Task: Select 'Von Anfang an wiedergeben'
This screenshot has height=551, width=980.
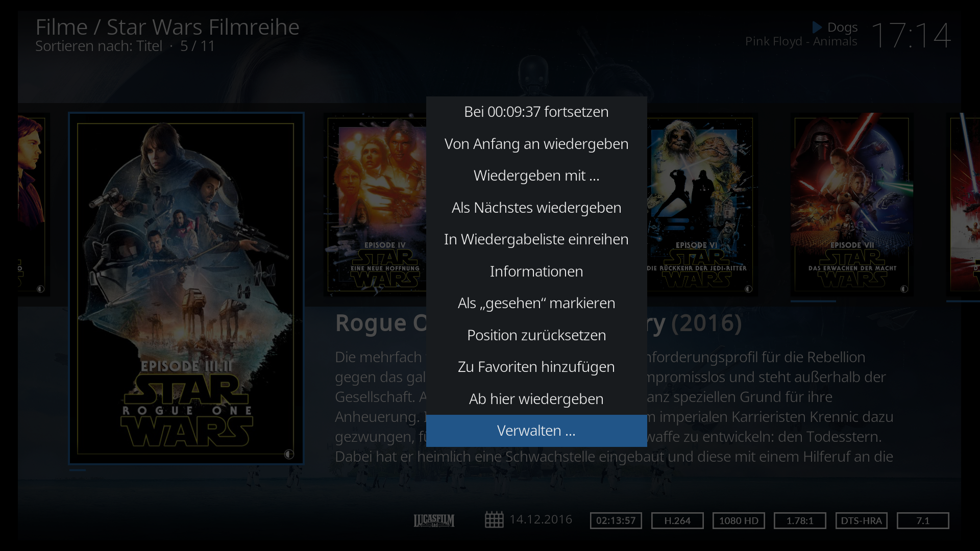Action: coord(536,144)
